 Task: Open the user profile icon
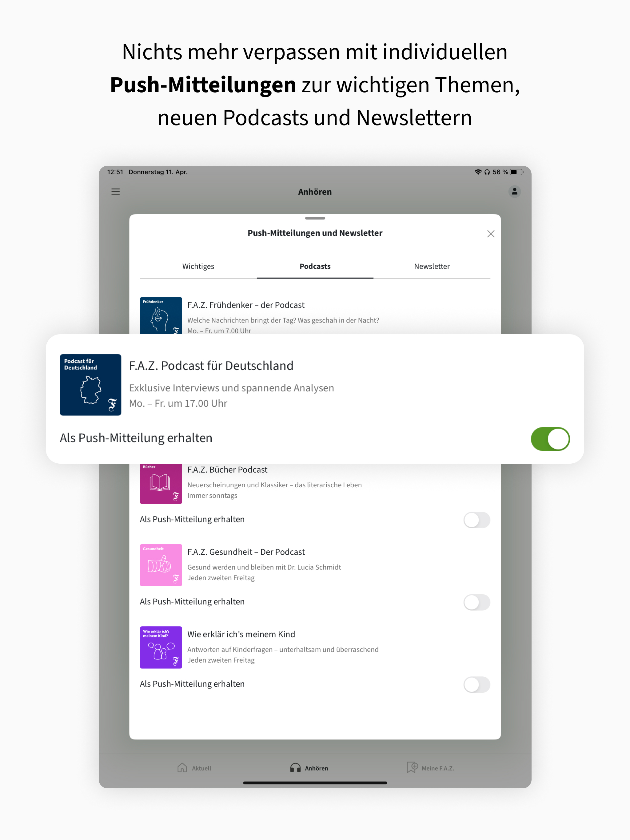click(x=514, y=192)
